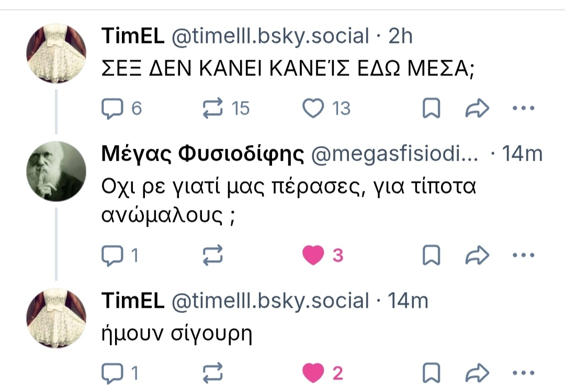The width and height of the screenshot is (565, 392).
Task: Open TimEL's avatar on the top post
Action: tap(56, 53)
